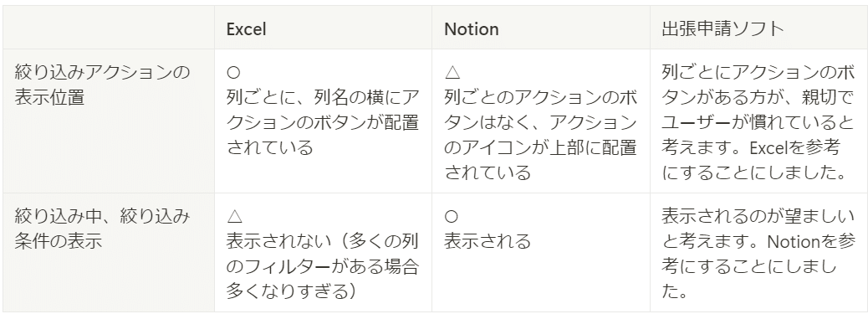The width and height of the screenshot is (868, 314).
Task: Click the 絞り込みアクションの表示位置 row label
Action: (109, 121)
